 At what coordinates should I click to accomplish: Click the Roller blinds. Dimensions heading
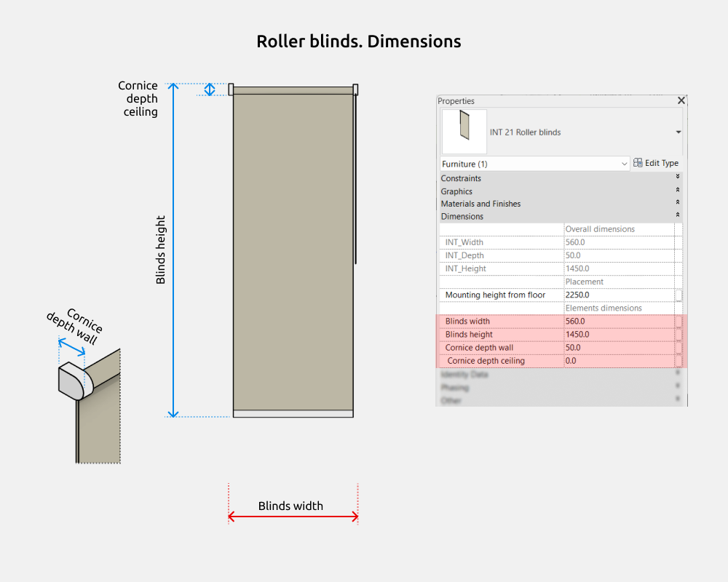click(x=359, y=41)
